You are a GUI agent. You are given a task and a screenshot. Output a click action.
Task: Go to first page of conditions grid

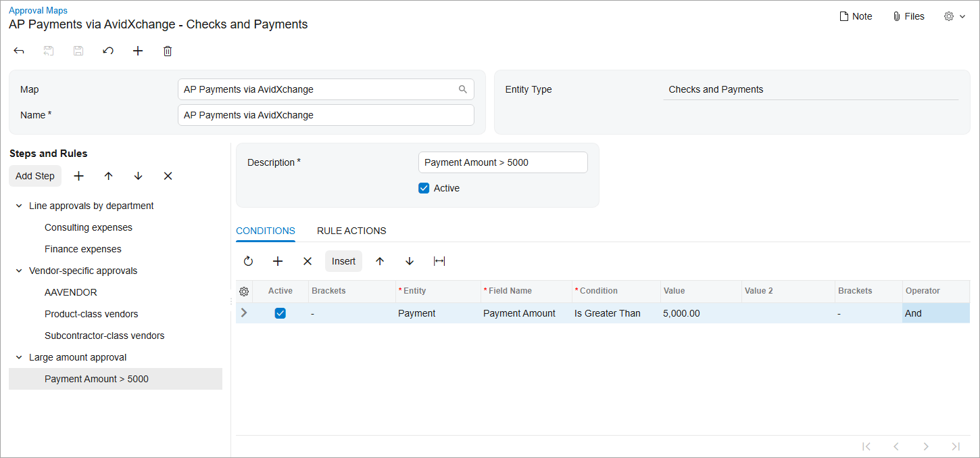866,446
